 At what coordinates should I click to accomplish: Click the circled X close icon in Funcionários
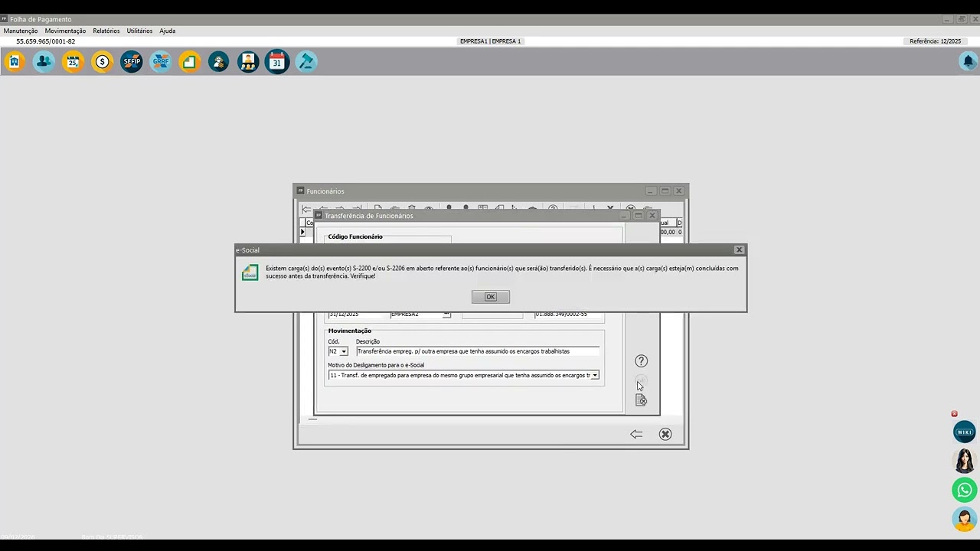[665, 434]
